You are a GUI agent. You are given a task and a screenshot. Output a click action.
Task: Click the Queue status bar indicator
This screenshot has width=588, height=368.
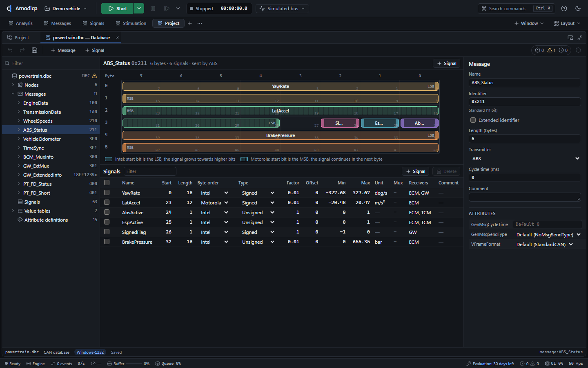coord(168,364)
